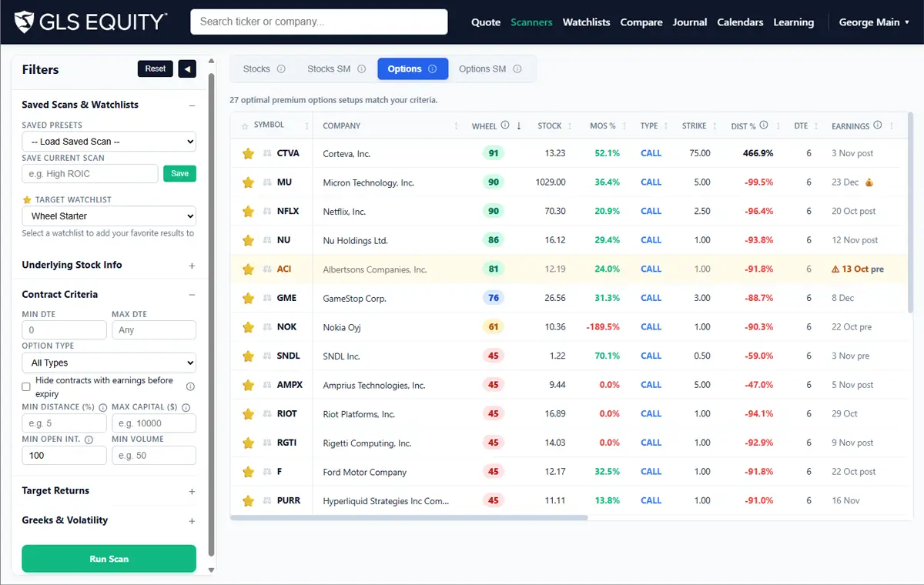Click the star in Ford row
This screenshot has width=924, height=585.
248,472
